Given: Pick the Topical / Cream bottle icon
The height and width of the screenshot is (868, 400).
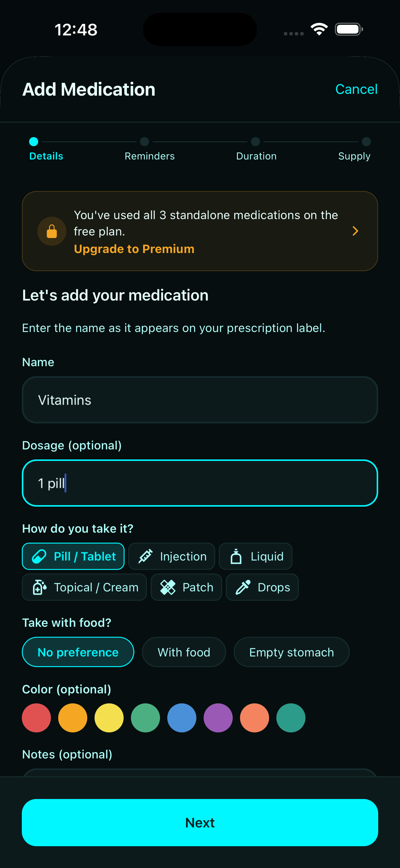Looking at the screenshot, I should [39, 587].
